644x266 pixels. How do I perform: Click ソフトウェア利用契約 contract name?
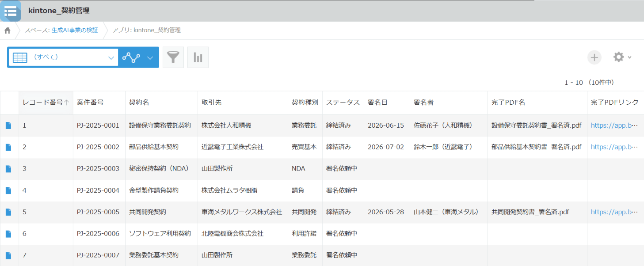[x=160, y=234]
